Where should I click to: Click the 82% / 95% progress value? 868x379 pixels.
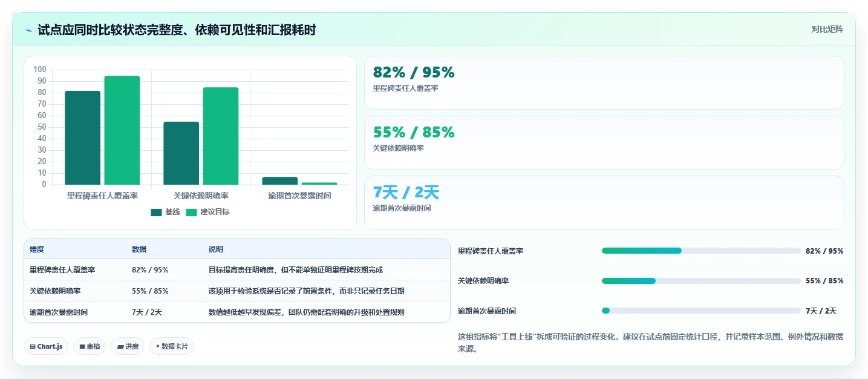(x=824, y=251)
